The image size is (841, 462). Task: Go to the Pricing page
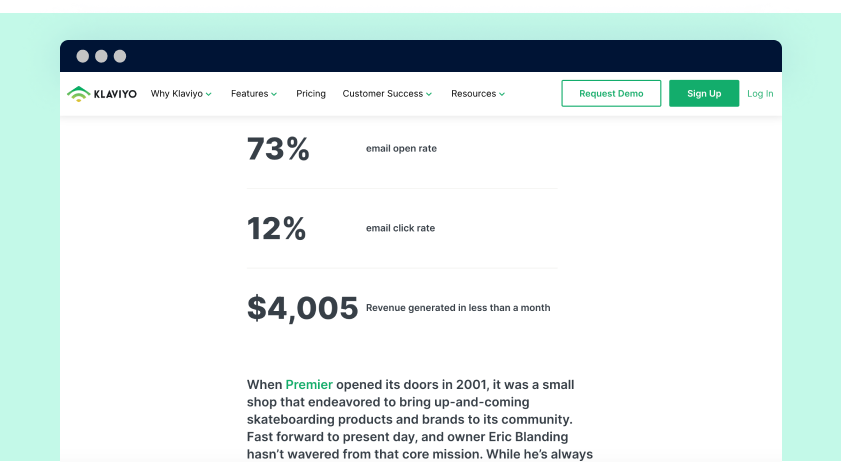(311, 94)
